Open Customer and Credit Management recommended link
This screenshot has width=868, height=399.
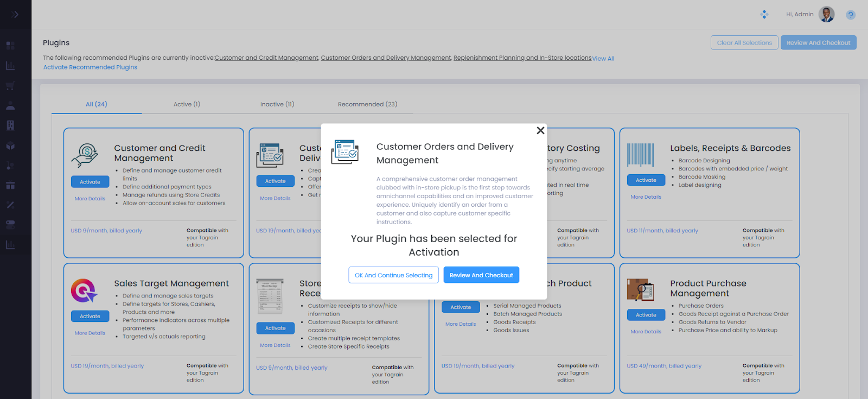coord(266,58)
